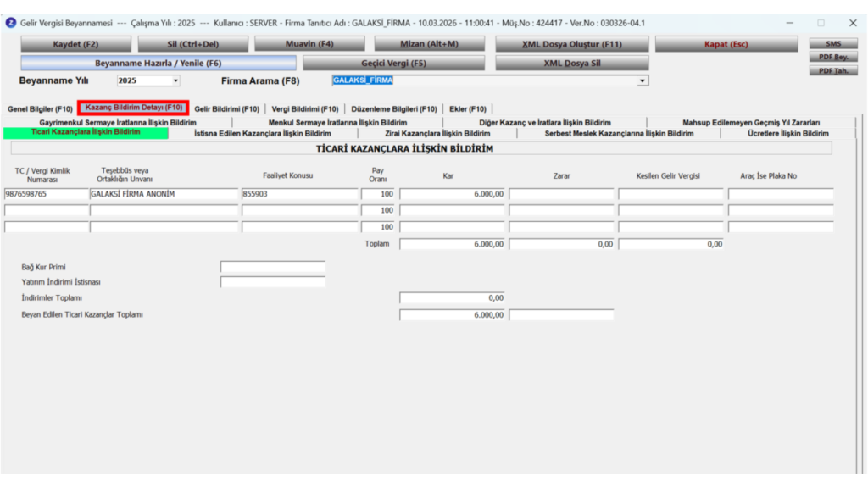Open Muavin (F4)

pyautogui.click(x=309, y=44)
